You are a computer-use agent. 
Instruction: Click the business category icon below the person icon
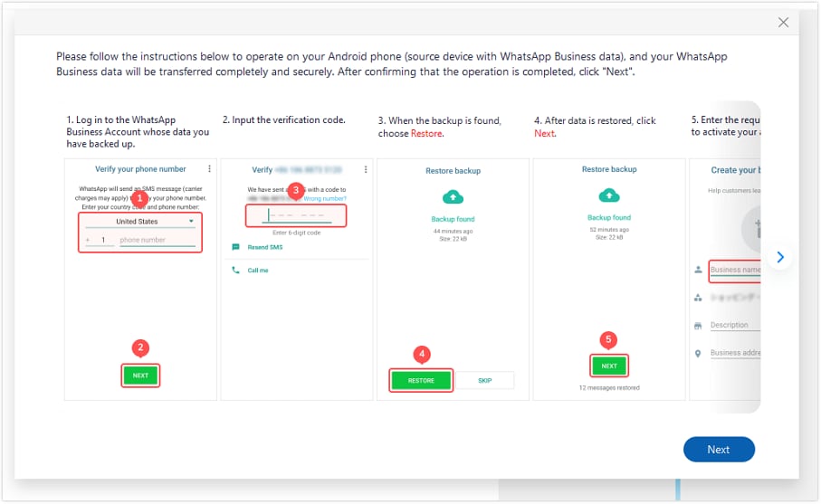coord(698,298)
